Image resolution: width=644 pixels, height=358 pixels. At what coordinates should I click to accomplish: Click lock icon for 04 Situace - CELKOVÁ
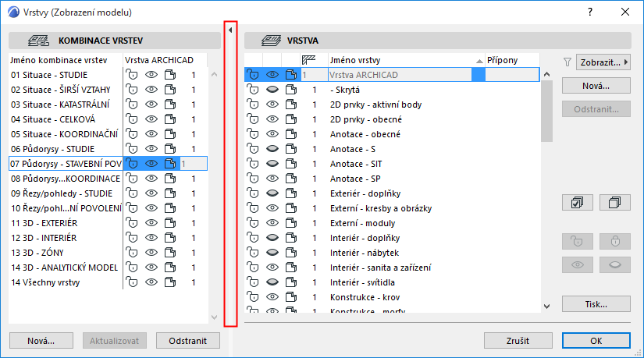(131, 119)
